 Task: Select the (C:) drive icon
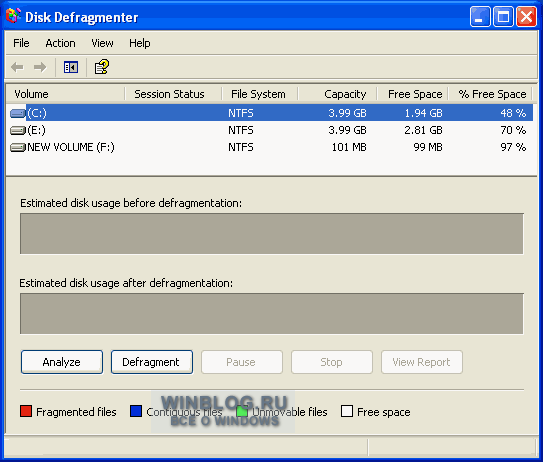18,113
